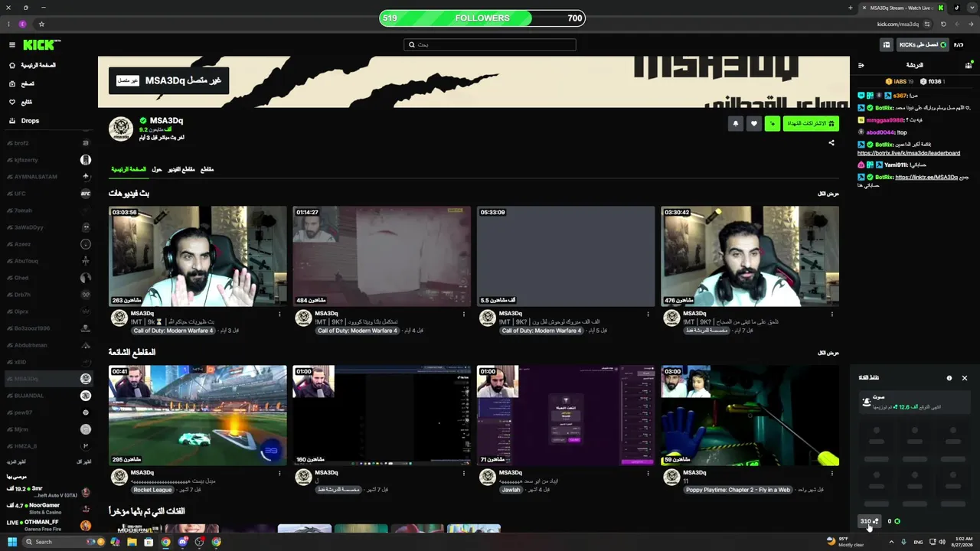Show hidden system tray icons
This screenshot has width=980, height=551.
[x=891, y=542]
